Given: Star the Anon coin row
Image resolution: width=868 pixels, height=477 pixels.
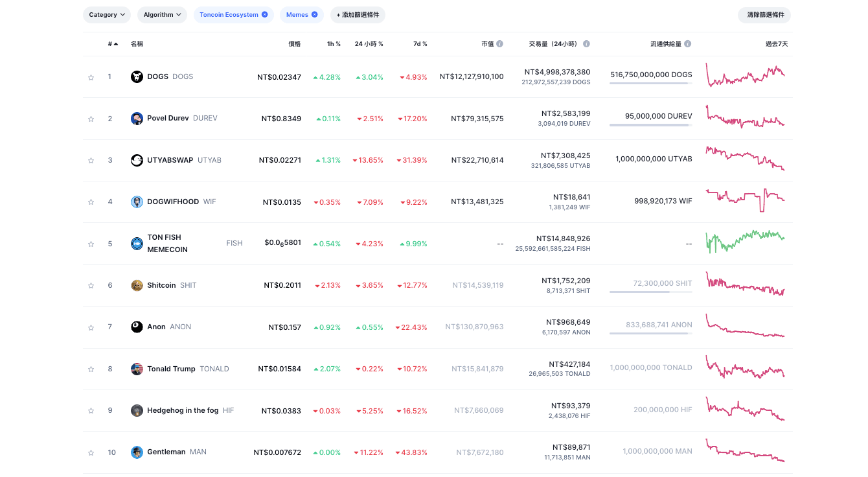Looking at the screenshot, I should pyautogui.click(x=91, y=327).
